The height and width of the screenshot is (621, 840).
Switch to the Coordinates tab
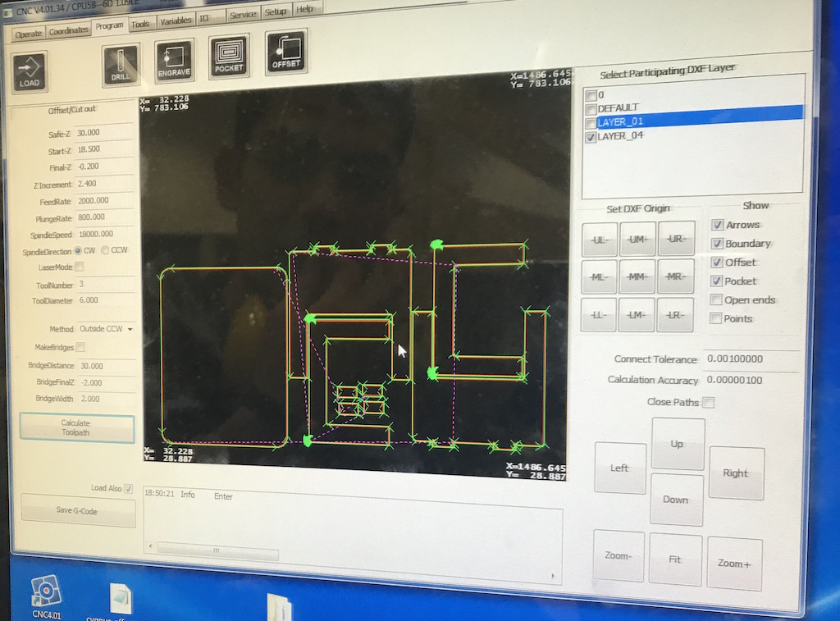point(69,31)
